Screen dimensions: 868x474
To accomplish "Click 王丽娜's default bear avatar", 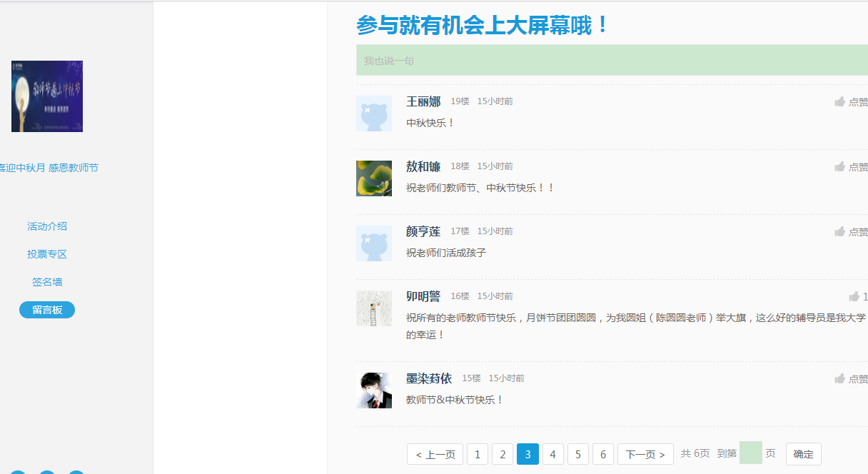I will (374, 114).
